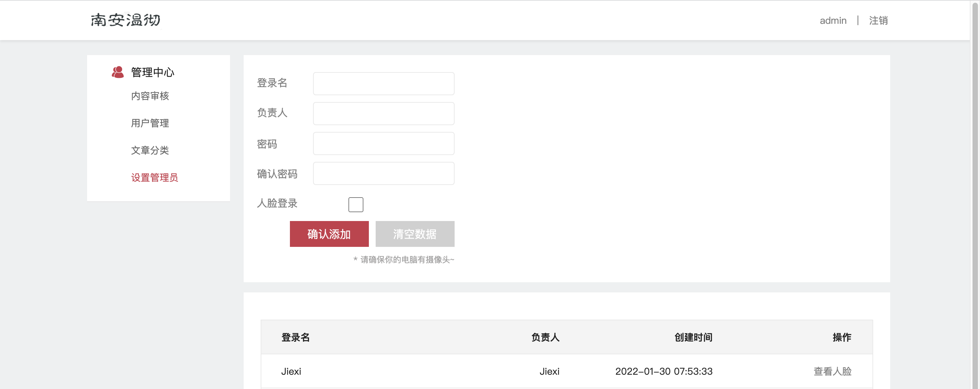Image resolution: width=980 pixels, height=389 pixels.
Task: Select 文章分类 sidebar entry
Action: 150,150
